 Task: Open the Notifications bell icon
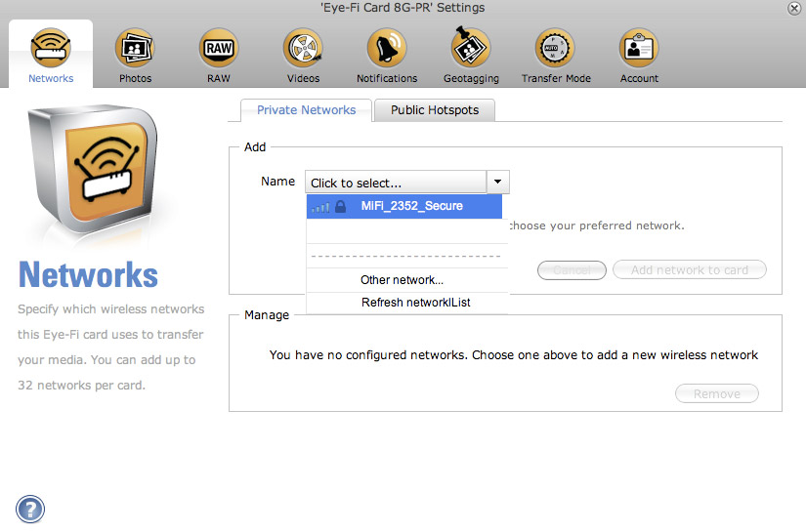coord(387,48)
